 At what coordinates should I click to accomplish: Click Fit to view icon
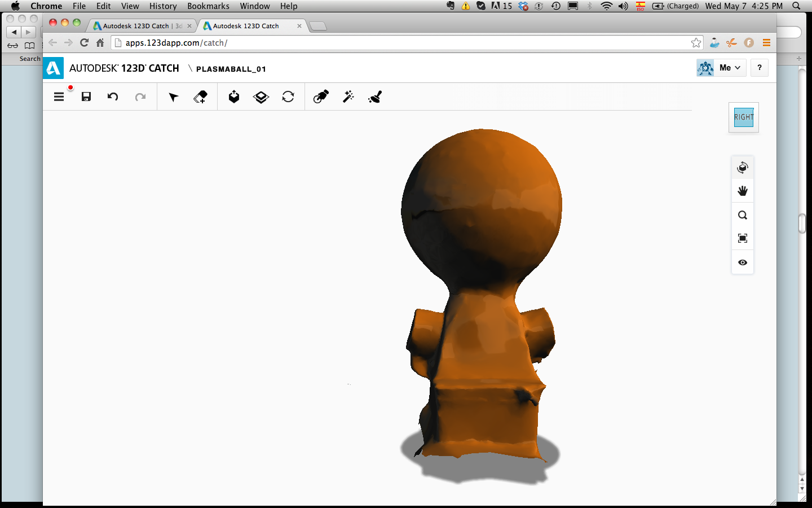[743, 238]
